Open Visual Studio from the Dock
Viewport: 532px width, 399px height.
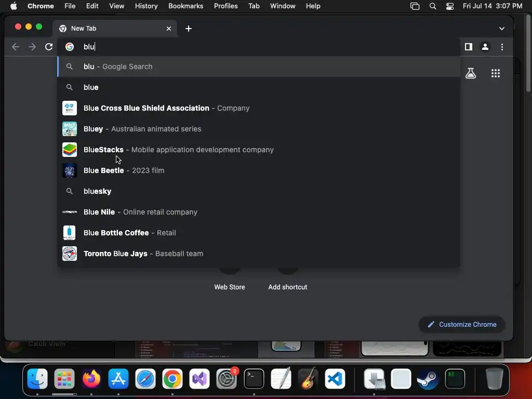[199, 379]
